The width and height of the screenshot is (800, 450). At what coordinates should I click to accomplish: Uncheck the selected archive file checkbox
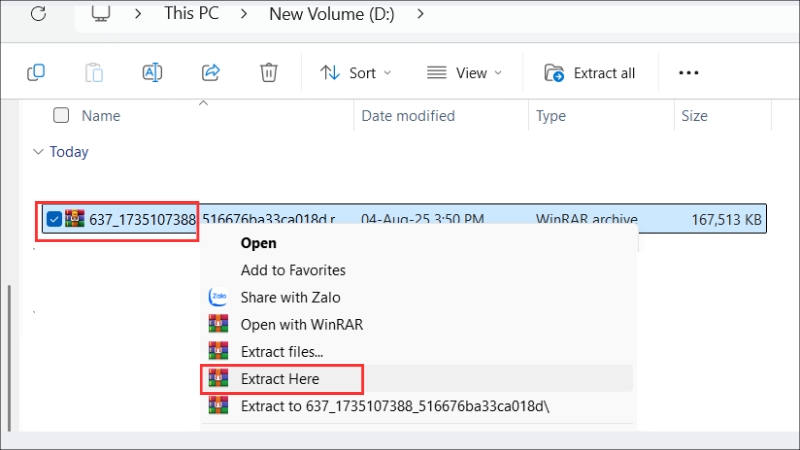click(54, 219)
